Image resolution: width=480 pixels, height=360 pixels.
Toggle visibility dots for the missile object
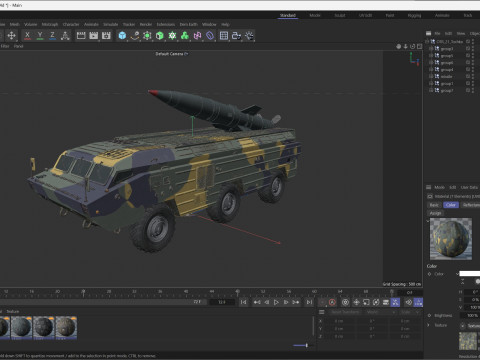[x=473, y=76]
